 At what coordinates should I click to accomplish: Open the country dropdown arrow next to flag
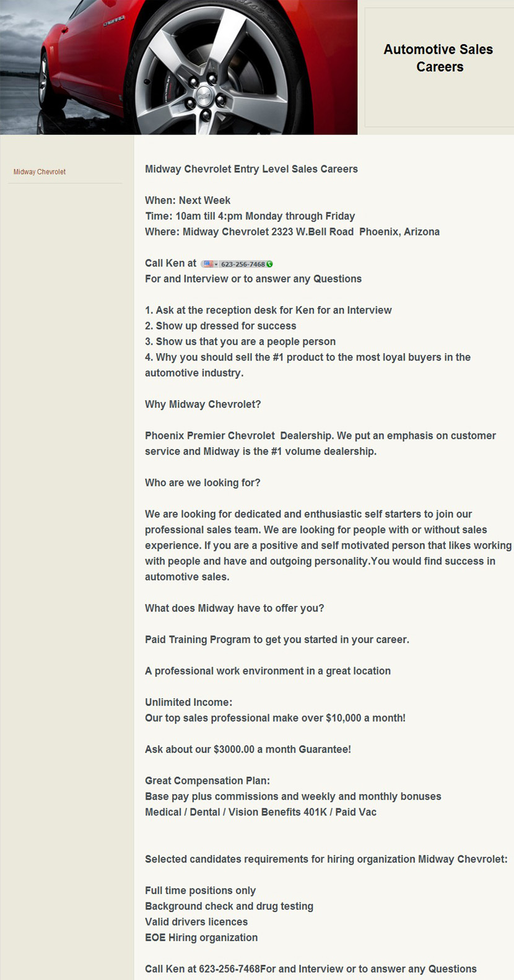(216, 265)
